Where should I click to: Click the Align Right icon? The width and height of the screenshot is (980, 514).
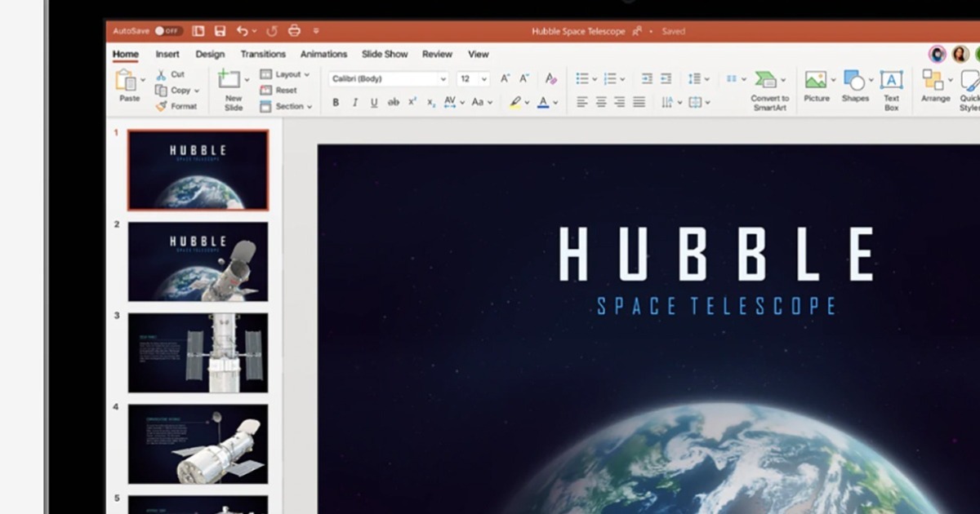620,103
